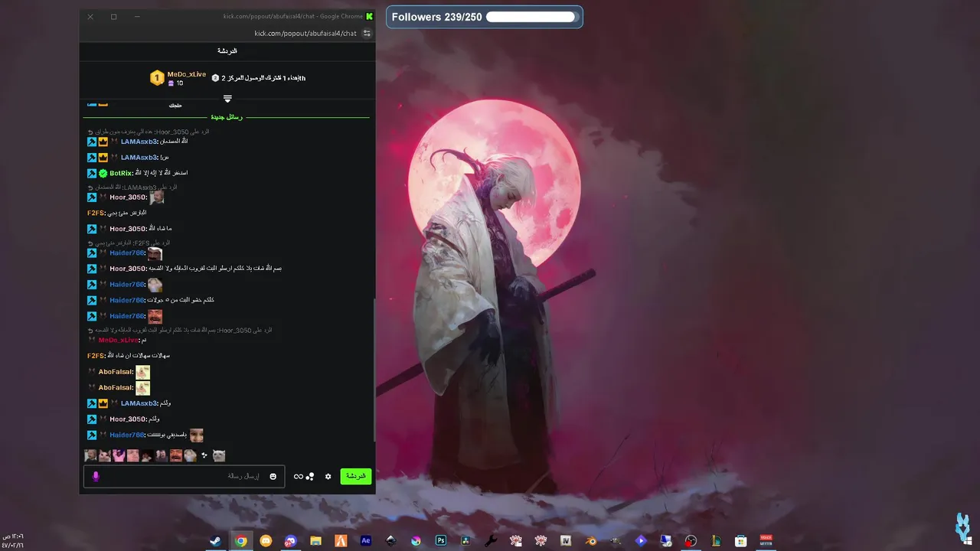Click the black wrench icon on taskbar
Image resolution: width=980 pixels, height=551 pixels.
point(491,541)
